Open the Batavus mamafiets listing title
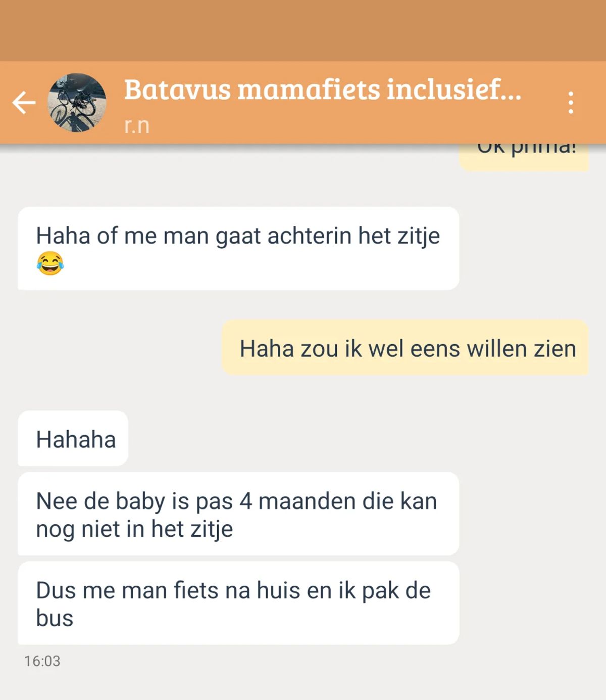This screenshot has width=606, height=700. (323, 89)
